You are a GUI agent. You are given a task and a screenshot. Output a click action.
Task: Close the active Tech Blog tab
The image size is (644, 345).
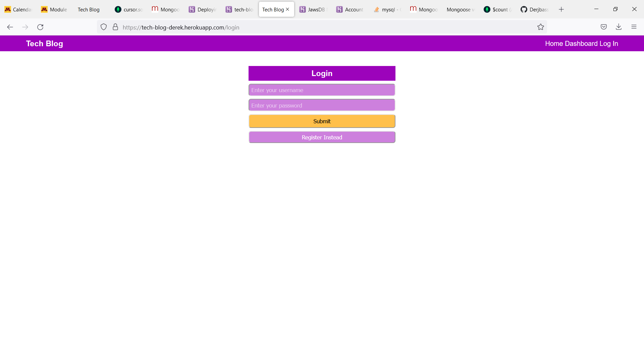pos(288,9)
